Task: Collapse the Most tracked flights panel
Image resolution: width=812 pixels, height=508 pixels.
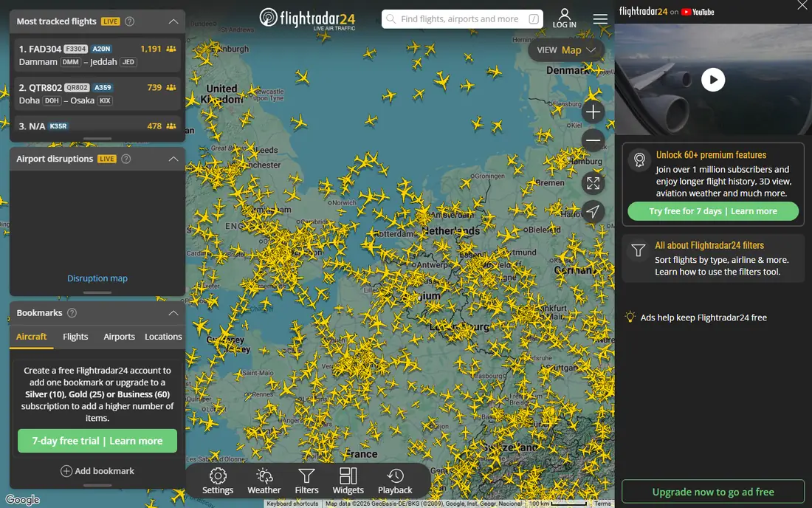Action: click(173, 21)
